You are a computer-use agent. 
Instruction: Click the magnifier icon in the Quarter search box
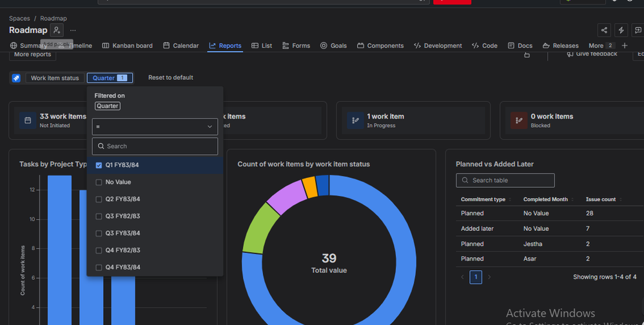point(101,146)
